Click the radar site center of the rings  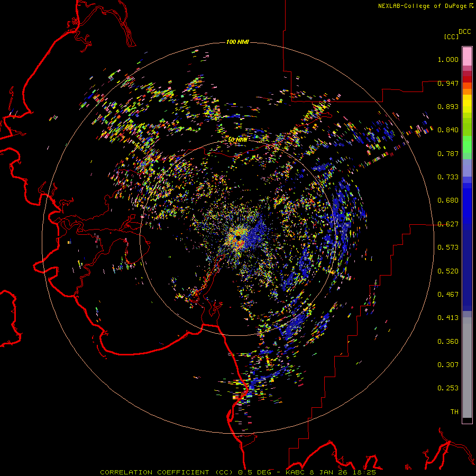point(237,238)
